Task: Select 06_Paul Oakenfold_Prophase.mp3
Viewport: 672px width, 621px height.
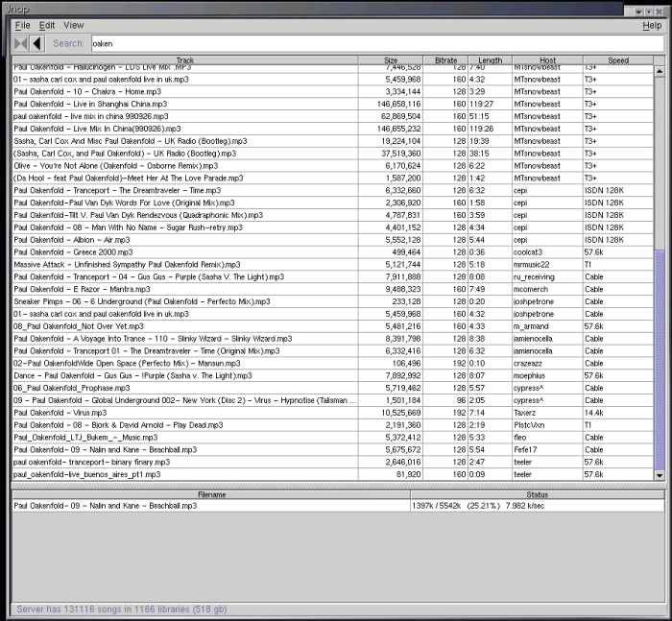Action: pos(333,389)
